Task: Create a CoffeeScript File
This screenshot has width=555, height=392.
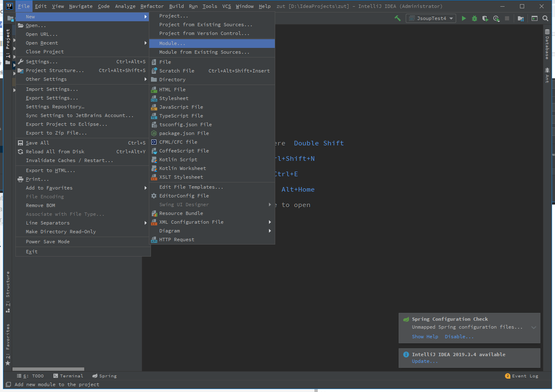Action: tap(212, 151)
